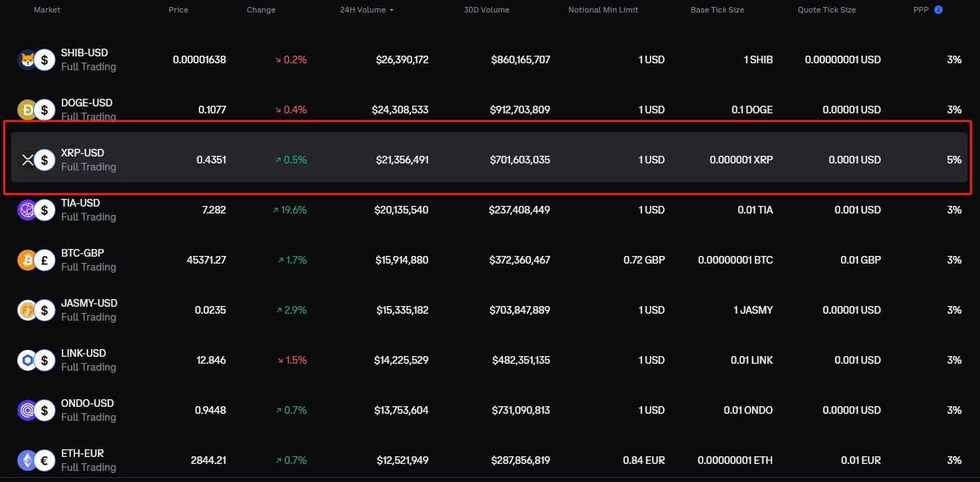Open the LINK-USD market link
980x482 pixels.
pos(82,353)
